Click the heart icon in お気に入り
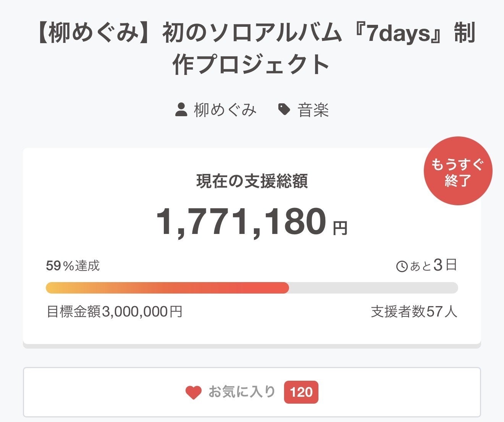 tap(194, 392)
